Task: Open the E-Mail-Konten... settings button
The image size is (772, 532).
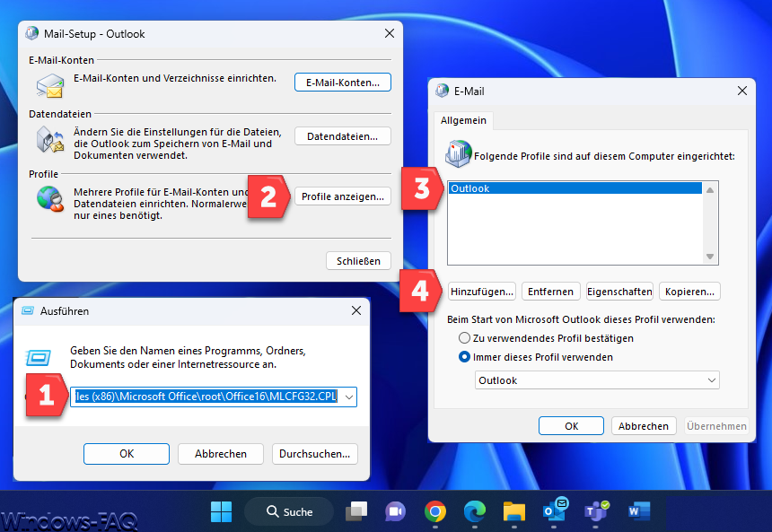Action: (343, 83)
